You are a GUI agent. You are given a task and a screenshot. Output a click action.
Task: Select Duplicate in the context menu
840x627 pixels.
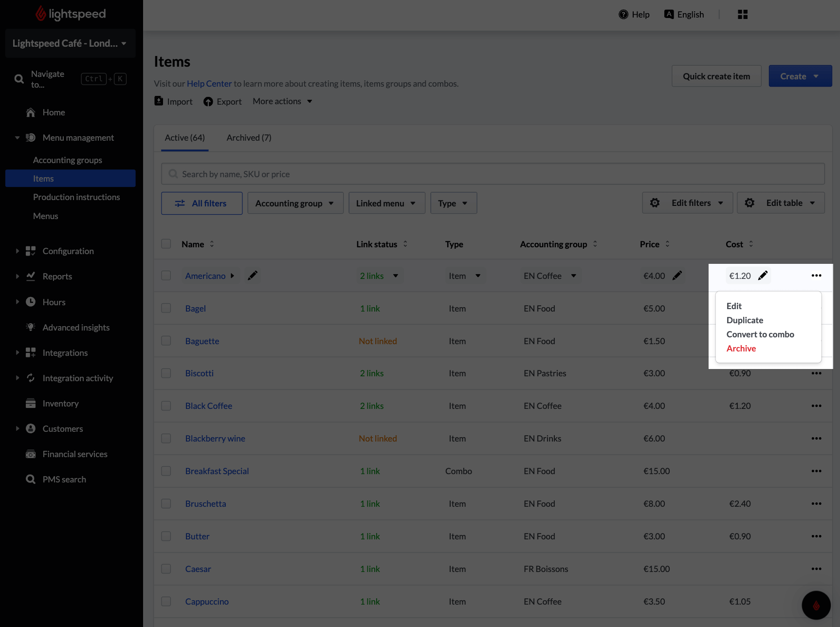(x=745, y=320)
